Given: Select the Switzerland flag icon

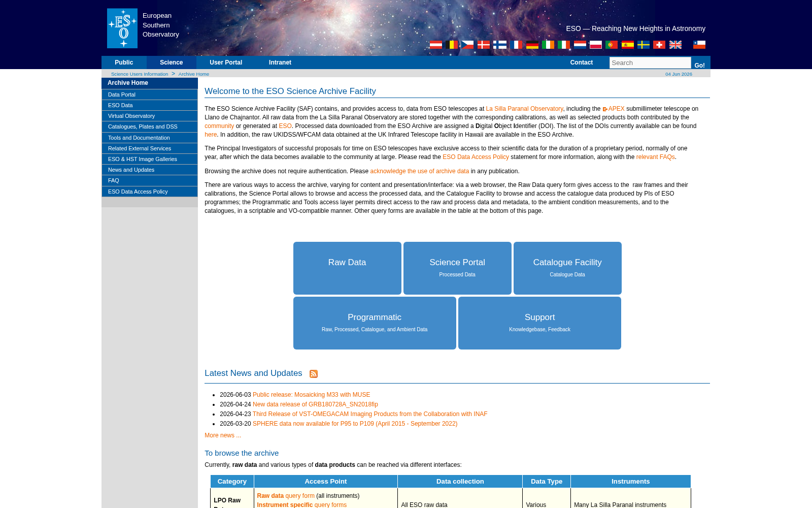Looking at the screenshot, I should click(x=659, y=45).
